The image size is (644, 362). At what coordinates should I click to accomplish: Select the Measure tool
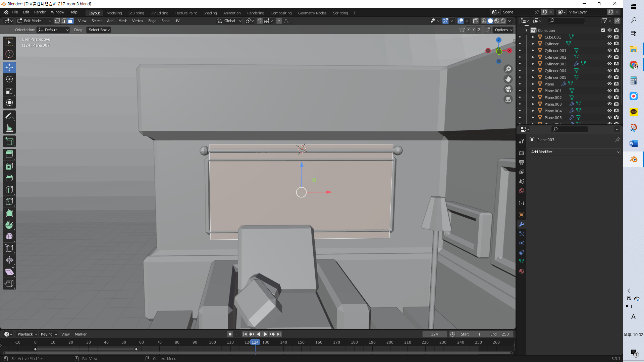[x=9, y=128]
